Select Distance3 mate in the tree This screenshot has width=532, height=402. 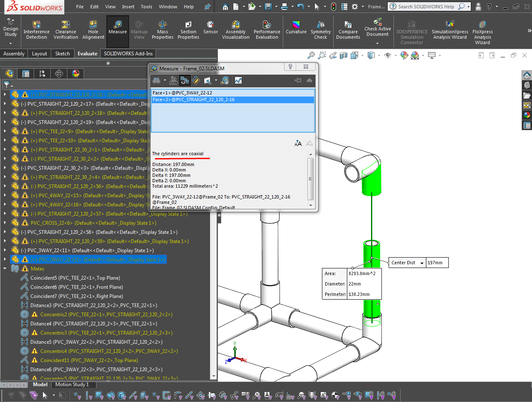(94, 305)
